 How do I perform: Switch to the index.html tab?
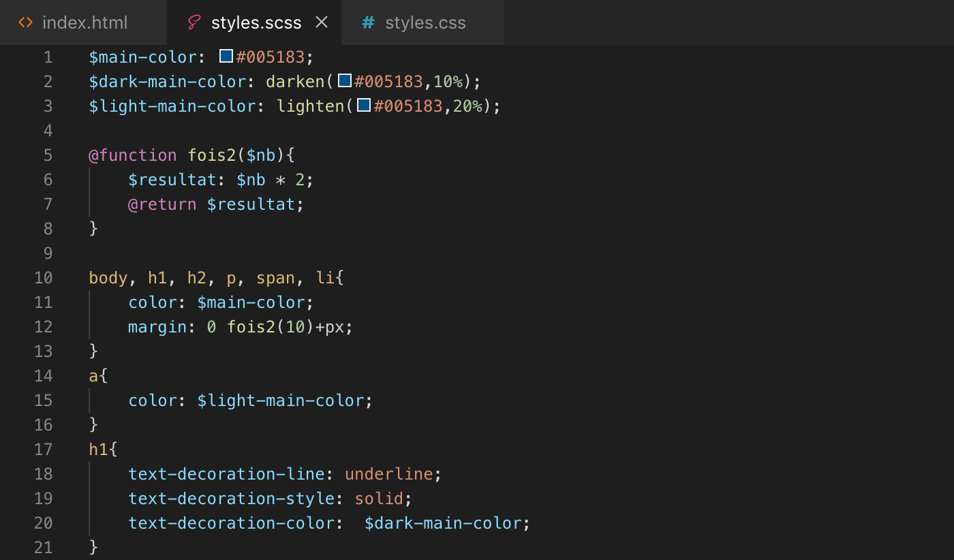(x=84, y=22)
